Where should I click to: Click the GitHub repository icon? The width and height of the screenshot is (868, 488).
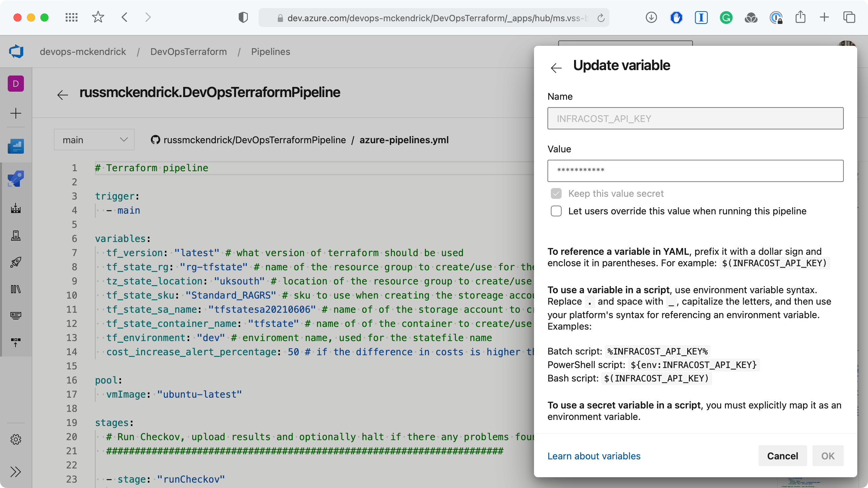click(x=155, y=140)
